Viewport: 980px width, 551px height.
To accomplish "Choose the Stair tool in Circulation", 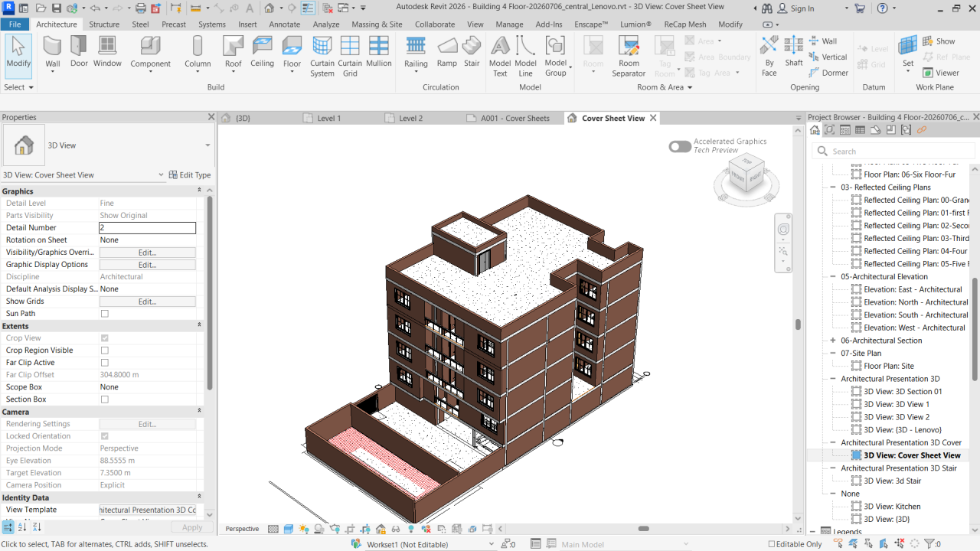I will [472, 51].
